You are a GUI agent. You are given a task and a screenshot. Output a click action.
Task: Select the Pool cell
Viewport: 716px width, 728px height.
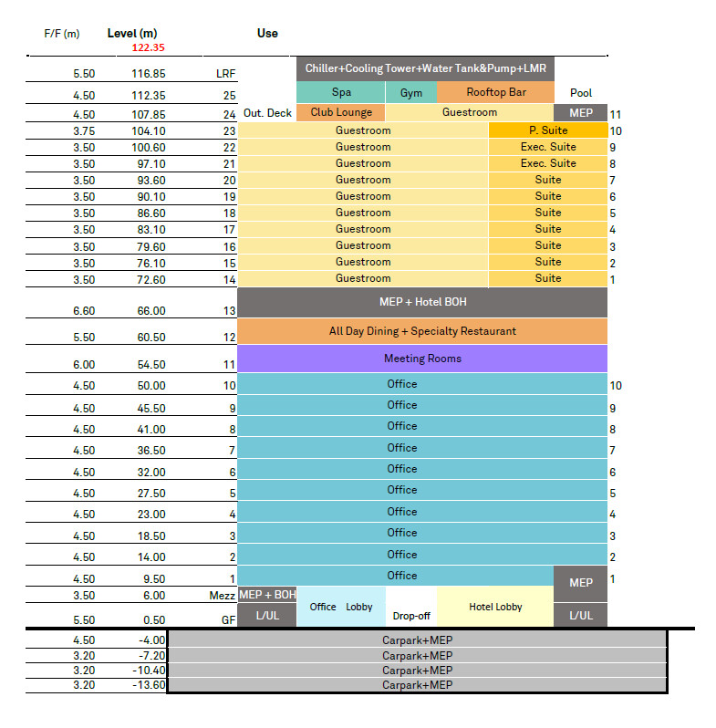[x=581, y=93]
